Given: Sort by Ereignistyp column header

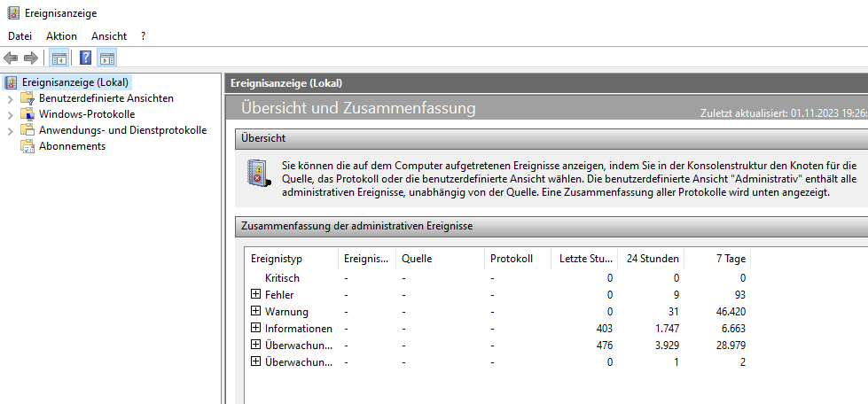Looking at the screenshot, I should (291, 259).
